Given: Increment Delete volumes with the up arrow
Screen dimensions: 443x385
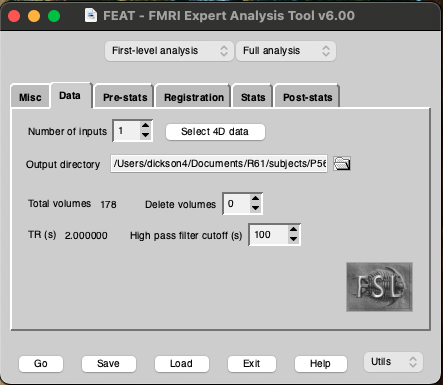Looking at the screenshot, I should (x=255, y=198).
